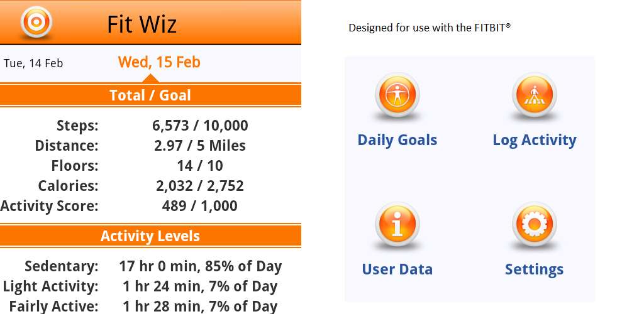The width and height of the screenshot is (644, 314).
Task: Open Log Activity walking icon
Action: tap(534, 95)
